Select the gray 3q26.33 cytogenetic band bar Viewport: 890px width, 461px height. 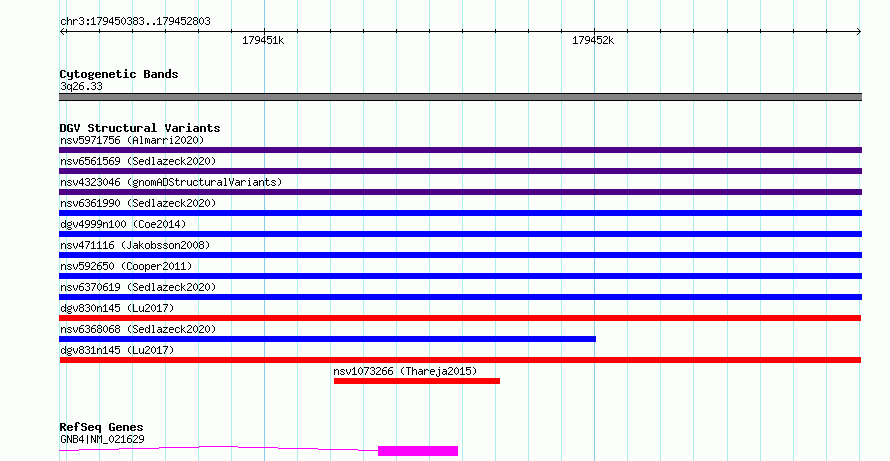click(460, 97)
